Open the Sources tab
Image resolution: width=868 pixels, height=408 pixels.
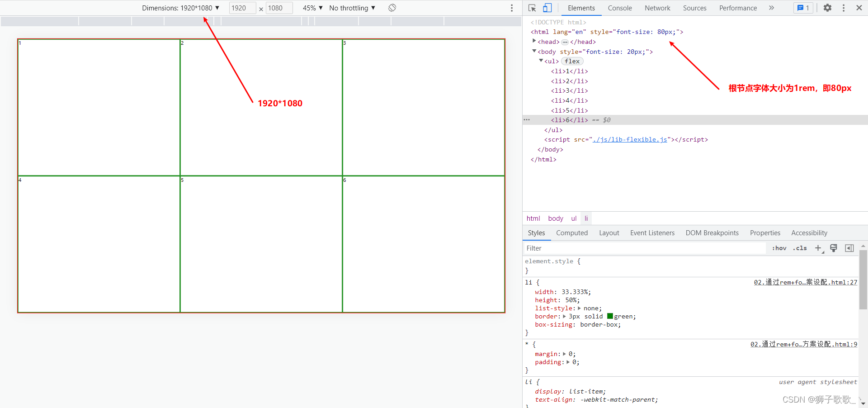pyautogui.click(x=694, y=8)
